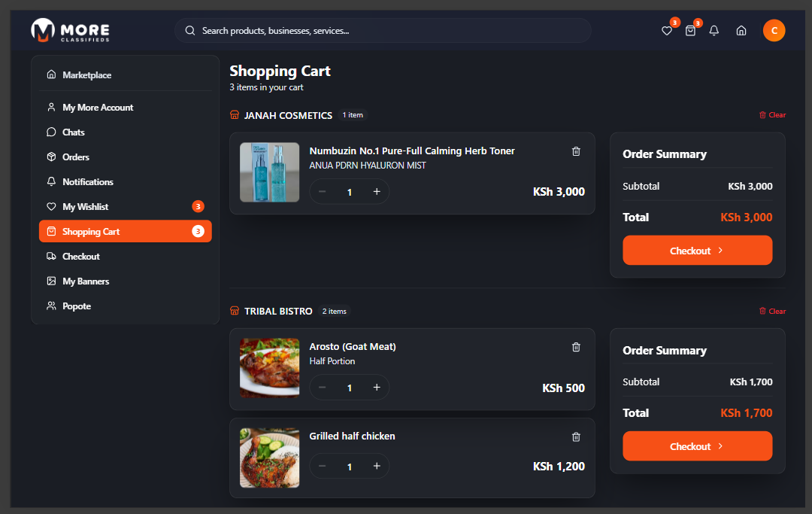Click Checkout for TRIBAL BISTRO order
This screenshot has height=514, width=812.
[697, 446]
